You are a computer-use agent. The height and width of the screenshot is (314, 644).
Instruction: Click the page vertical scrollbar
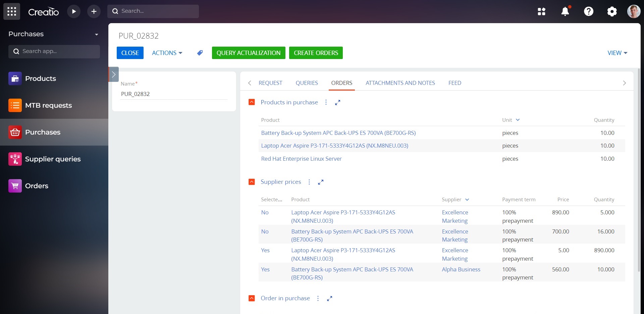tap(639, 169)
